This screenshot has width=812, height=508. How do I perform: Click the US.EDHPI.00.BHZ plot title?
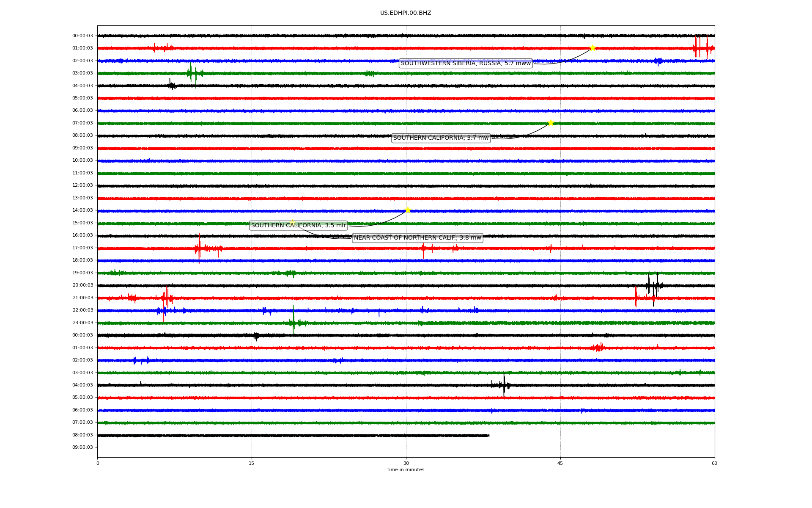point(406,13)
